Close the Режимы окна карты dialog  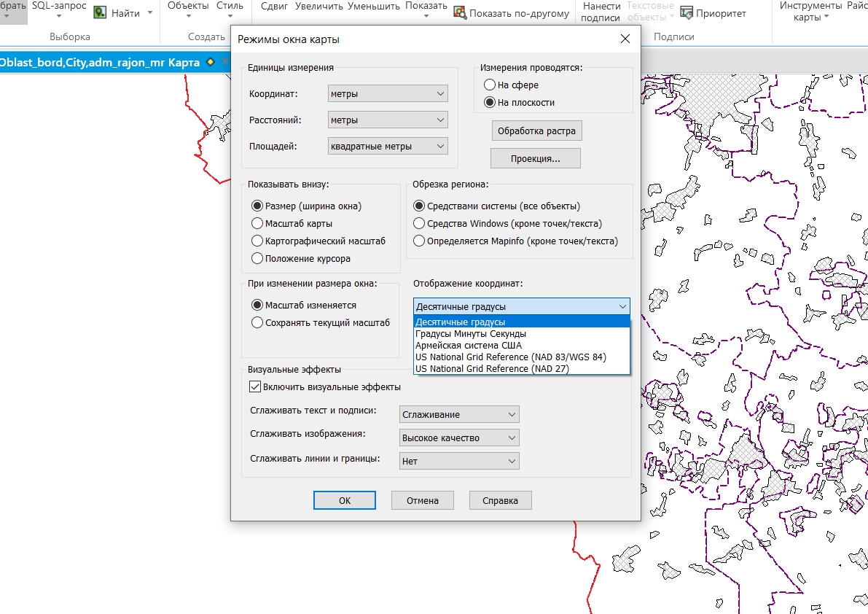click(625, 39)
